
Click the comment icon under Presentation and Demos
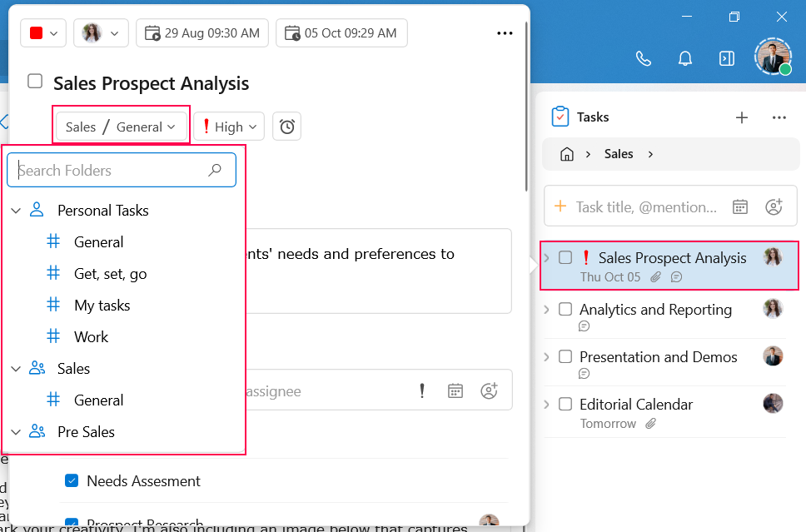tap(584, 373)
